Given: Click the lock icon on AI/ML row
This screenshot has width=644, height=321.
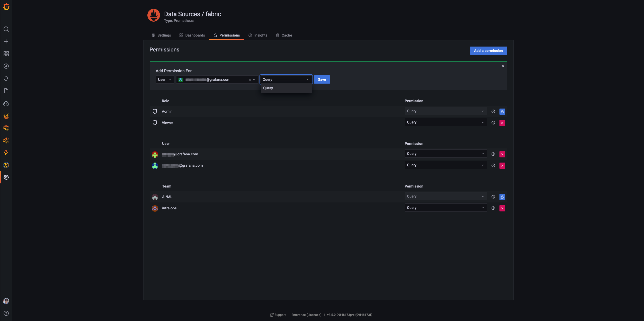Looking at the screenshot, I should point(502,197).
